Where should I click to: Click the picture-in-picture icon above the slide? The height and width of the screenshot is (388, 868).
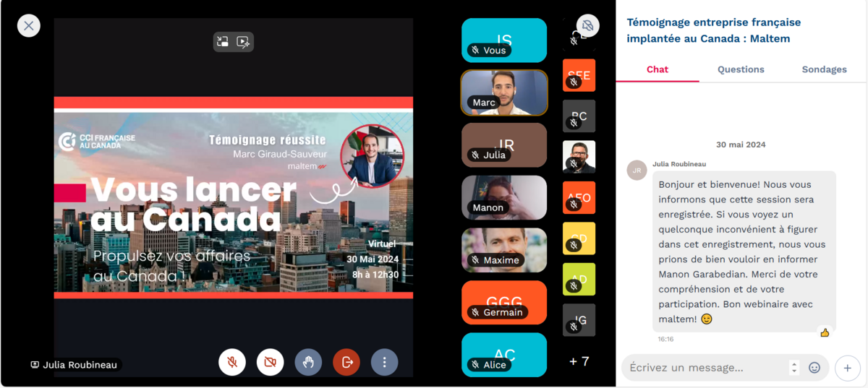tap(224, 42)
